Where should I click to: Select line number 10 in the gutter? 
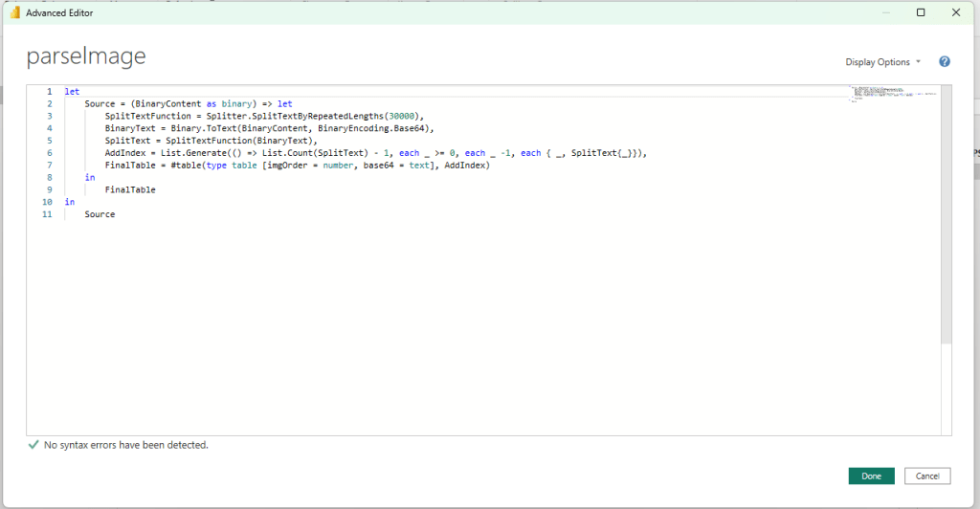47,202
